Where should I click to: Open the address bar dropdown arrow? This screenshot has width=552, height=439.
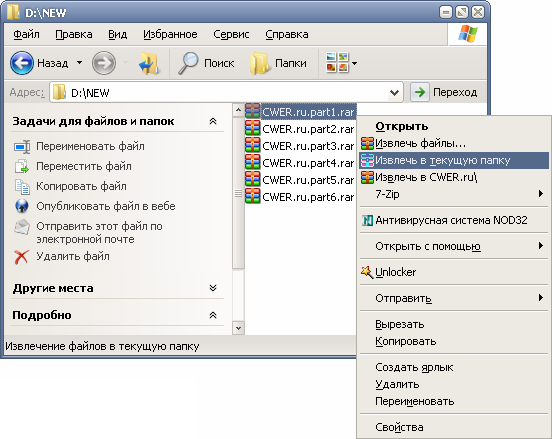(394, 93)
